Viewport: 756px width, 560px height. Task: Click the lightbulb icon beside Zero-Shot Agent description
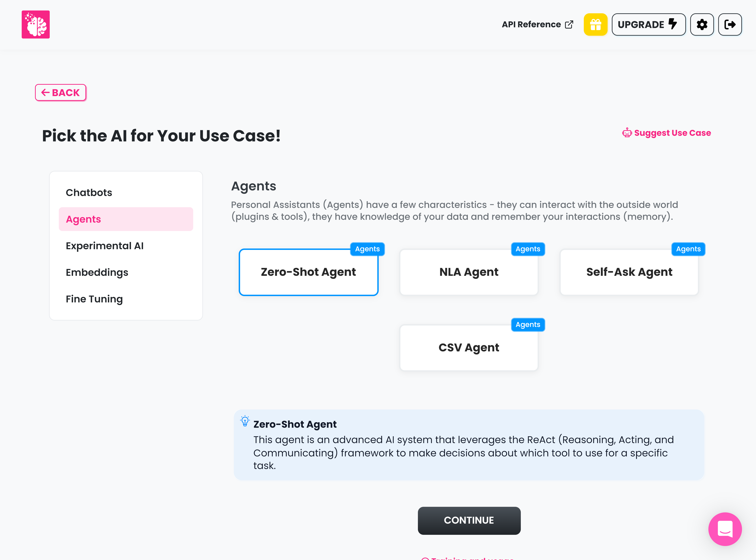pos(245,421)
